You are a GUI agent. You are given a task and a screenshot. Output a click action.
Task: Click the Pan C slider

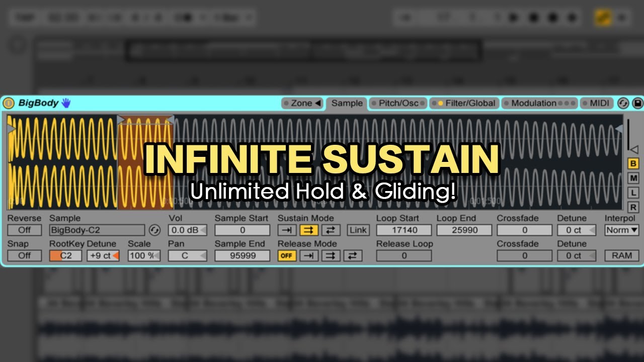[x=187, y=255]
